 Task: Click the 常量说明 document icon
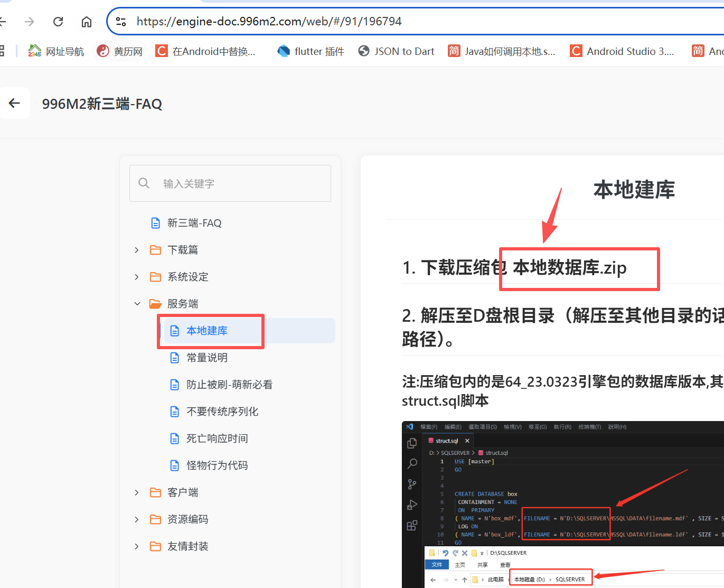coord(175,358)
